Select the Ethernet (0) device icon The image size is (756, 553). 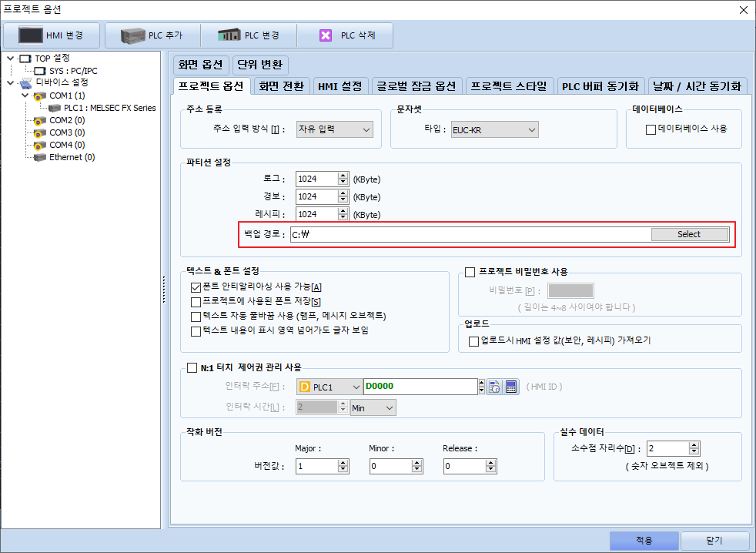(x=40, y=157)
